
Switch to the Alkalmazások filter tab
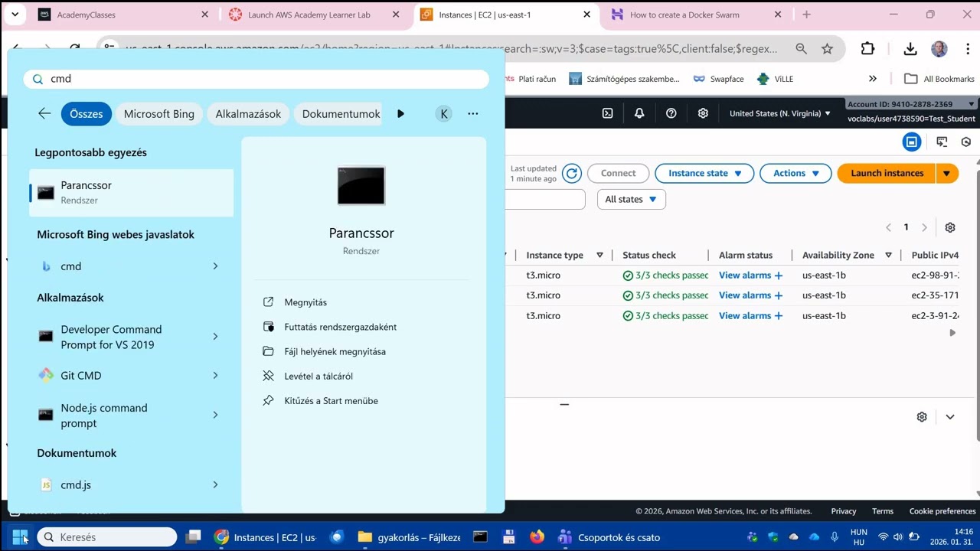pyautogui.click(x=248, y=114)
